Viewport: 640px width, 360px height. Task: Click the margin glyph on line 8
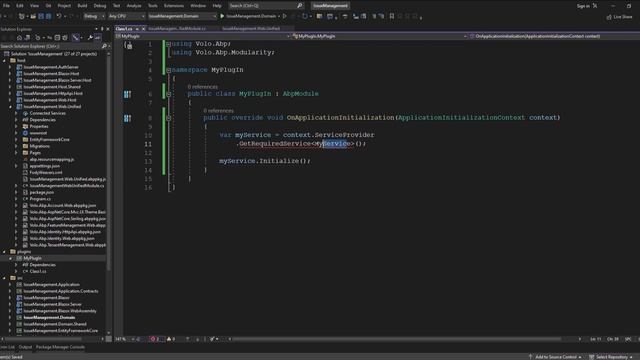click(x=127, y=118)
